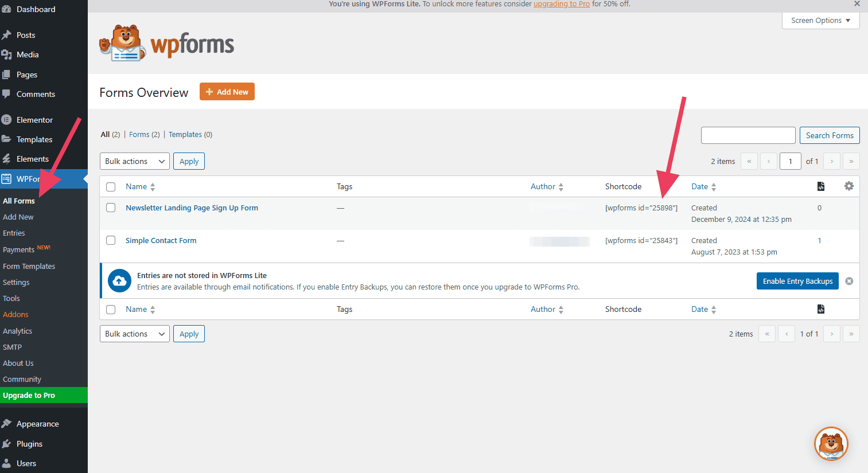The image size is (868, 473).
Task: Click upgrading to Pro banner link
Action: (562, 4)
